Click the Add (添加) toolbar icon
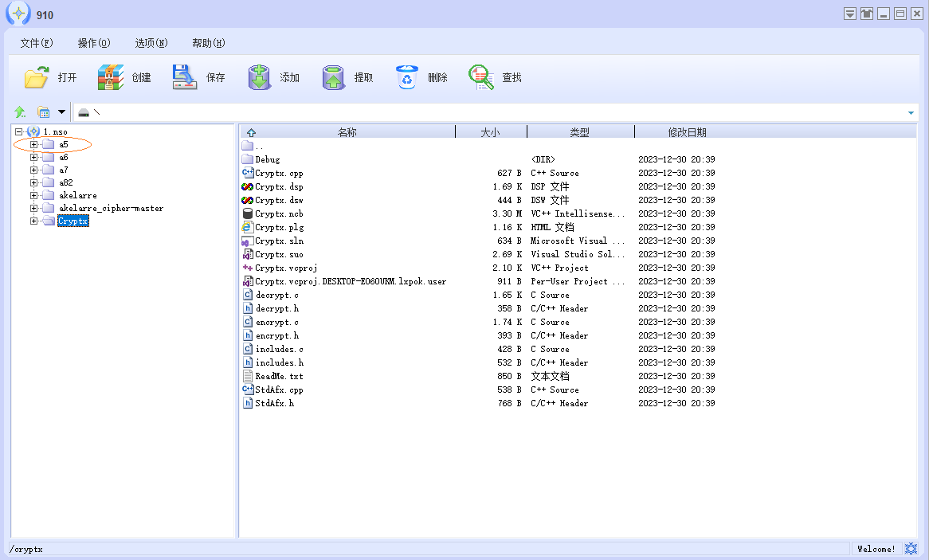This screenshot has height=560, width=929. [260, 77]
